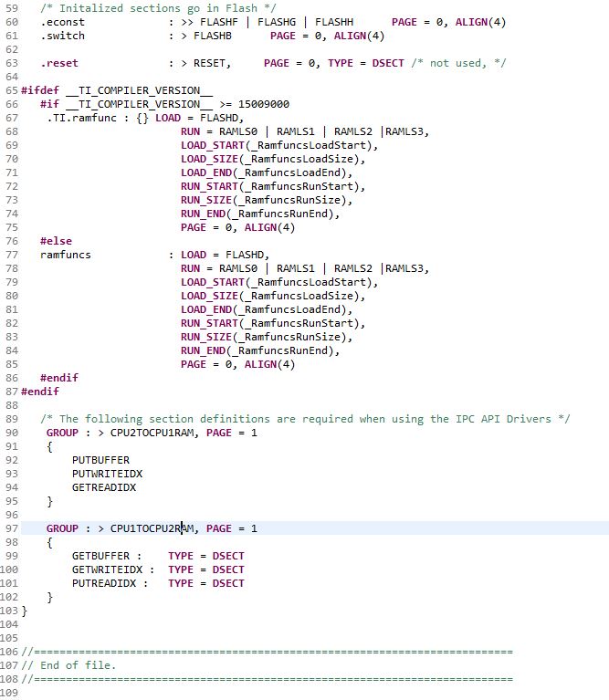Click the '#ifdef __TI_COMPILER_VERSION__' directive on line 65

[x=117, y=90]
